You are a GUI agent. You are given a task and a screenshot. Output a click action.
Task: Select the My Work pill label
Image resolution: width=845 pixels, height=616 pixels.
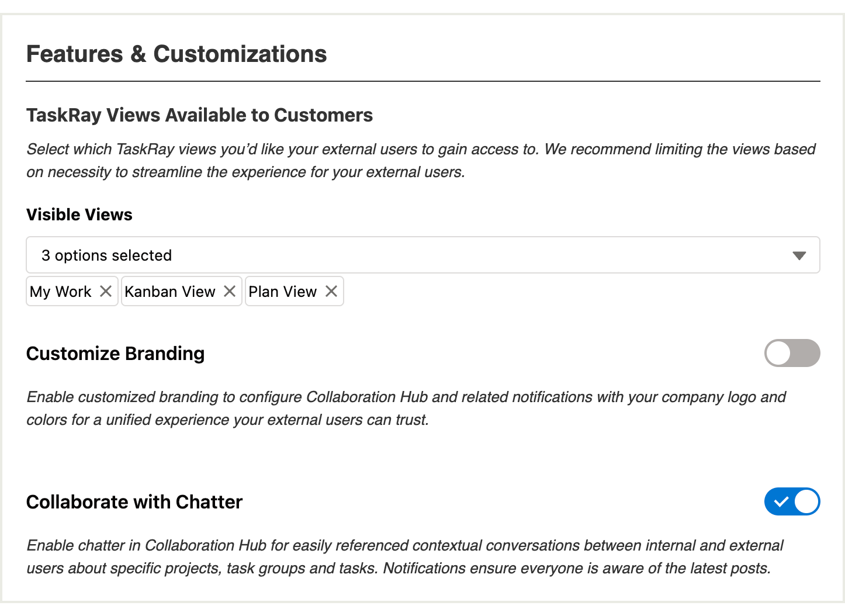click(61, 292)
